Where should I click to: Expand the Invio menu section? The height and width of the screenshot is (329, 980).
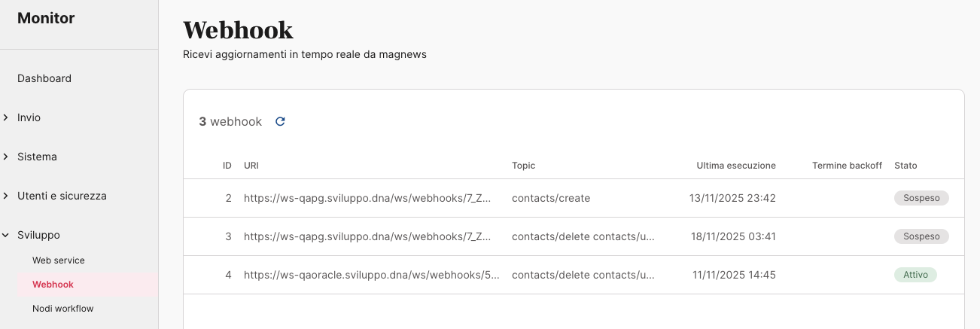click(29, 117)
